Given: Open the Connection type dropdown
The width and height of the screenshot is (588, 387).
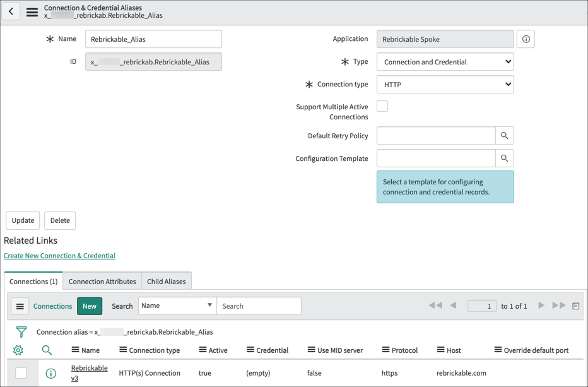Looking at the screenshot, I should tap(445, 85).
